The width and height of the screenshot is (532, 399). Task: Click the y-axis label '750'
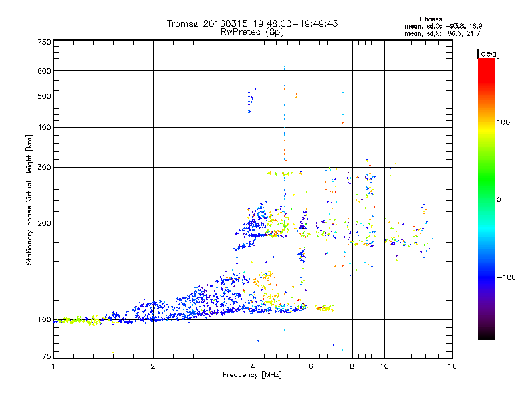pyautogui.click(x=44, y=42)
